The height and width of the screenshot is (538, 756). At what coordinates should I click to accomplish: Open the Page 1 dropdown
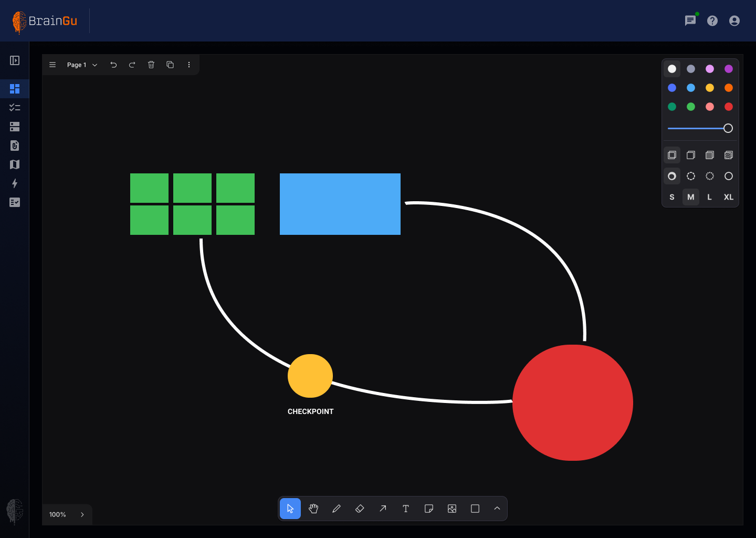[x=82, y=65]
